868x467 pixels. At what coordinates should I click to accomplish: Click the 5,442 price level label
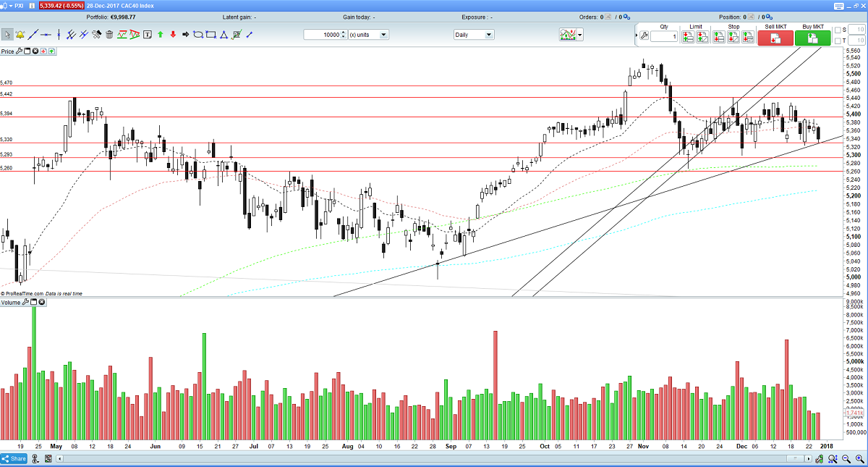(x=7, y=94)
